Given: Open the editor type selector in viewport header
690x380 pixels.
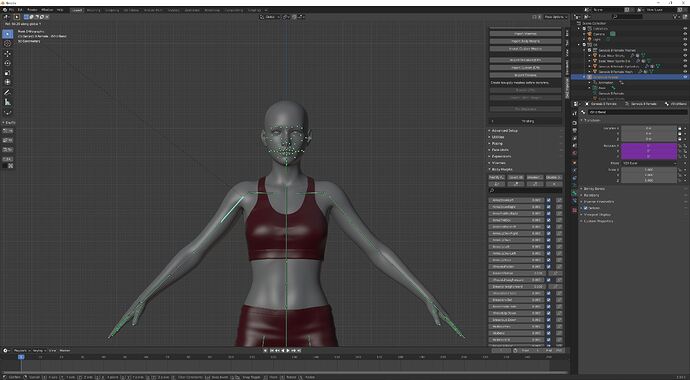Looking at the screenshot, I should [7, 17].
